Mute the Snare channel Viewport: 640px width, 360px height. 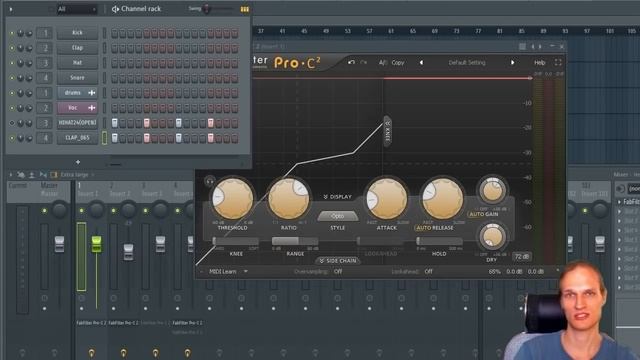pyautogui.click(x=12, y=78)
